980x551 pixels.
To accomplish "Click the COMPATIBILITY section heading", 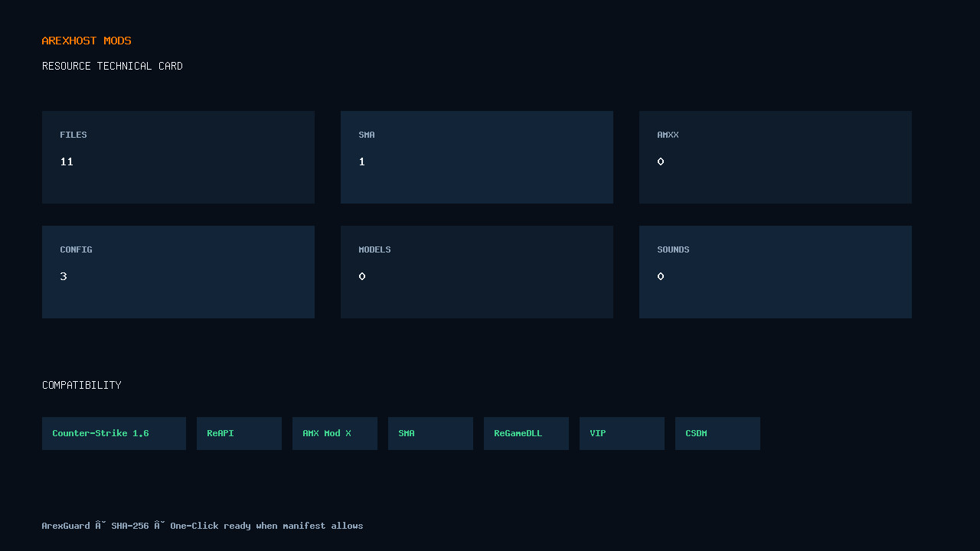I will tap(82, 385).
